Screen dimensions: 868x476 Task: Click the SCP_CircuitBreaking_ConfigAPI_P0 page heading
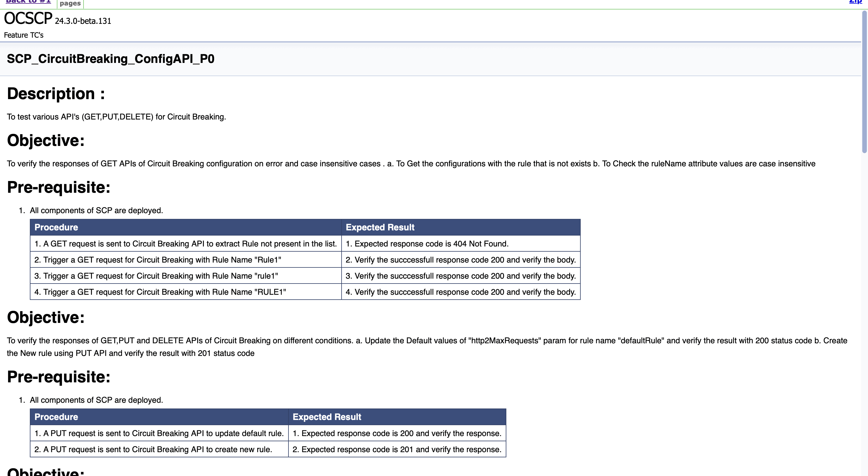111,59
